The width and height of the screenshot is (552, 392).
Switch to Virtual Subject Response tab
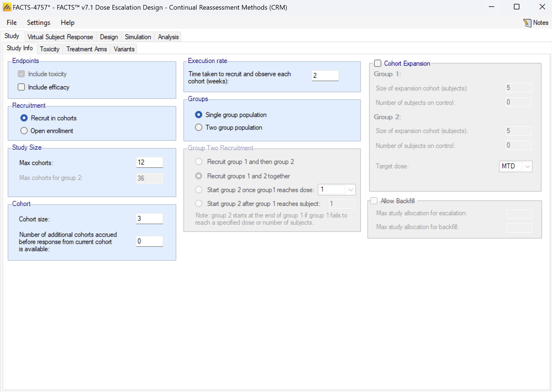(x=60, y=37)
